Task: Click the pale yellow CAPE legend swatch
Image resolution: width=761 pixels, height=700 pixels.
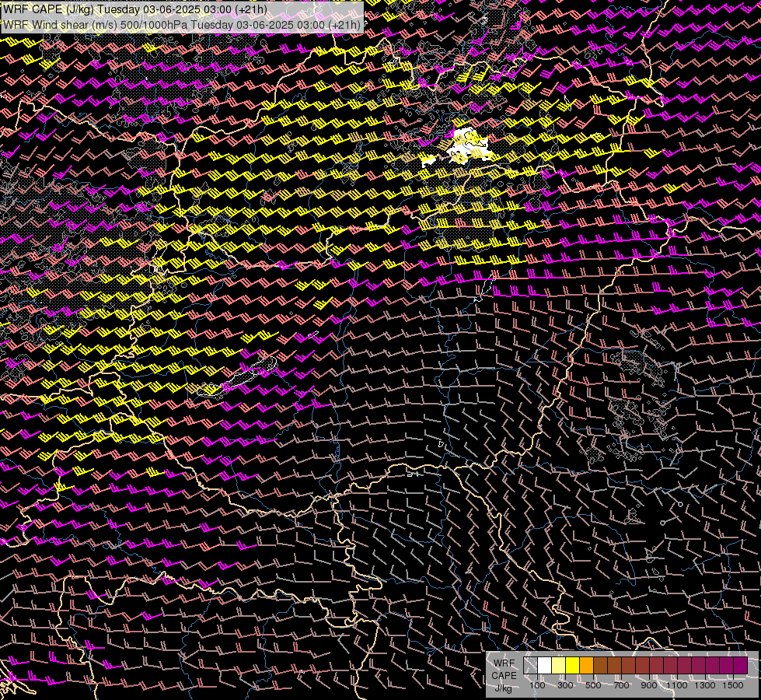Action: click(x=559, y=666)
